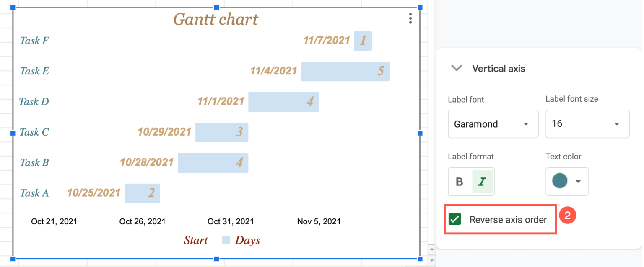Open the Label font size dropdown
Viewport: 644px width, 267px height.
(587, 124)
